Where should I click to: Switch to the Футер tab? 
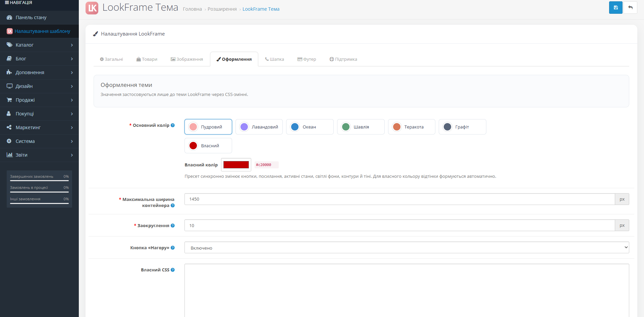click(307, 59)
